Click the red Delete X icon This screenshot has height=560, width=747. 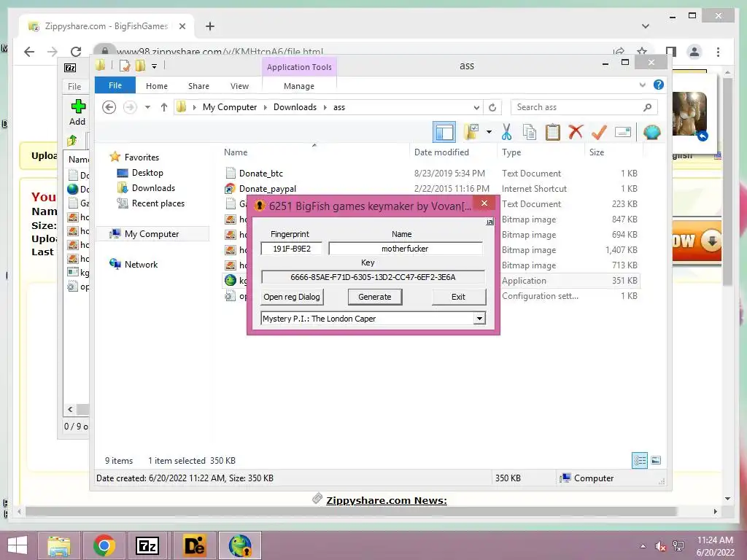pos(576,131)
